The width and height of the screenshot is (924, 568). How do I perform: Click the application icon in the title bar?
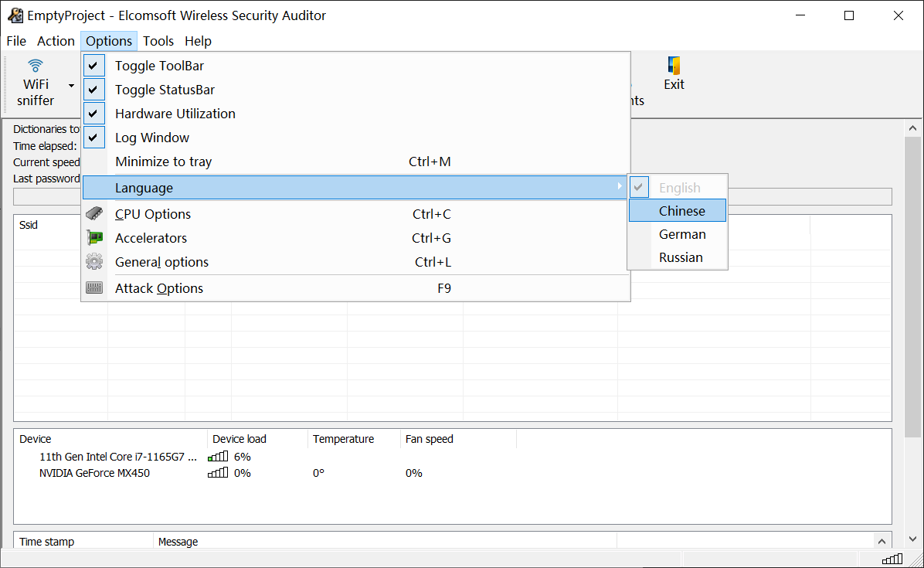15,15
